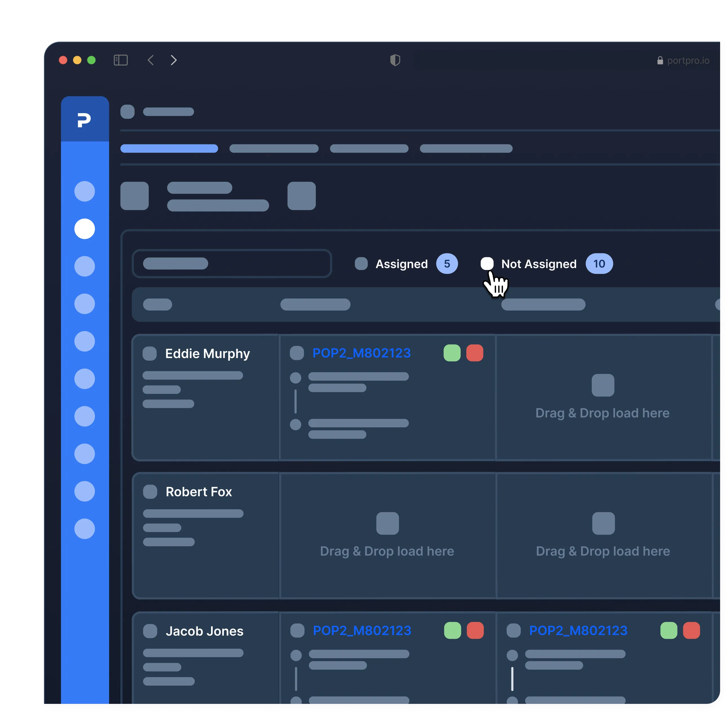Click the first circle icon in sidebar
This screenshot has width=728, height=714.
(x=85, y=191)
